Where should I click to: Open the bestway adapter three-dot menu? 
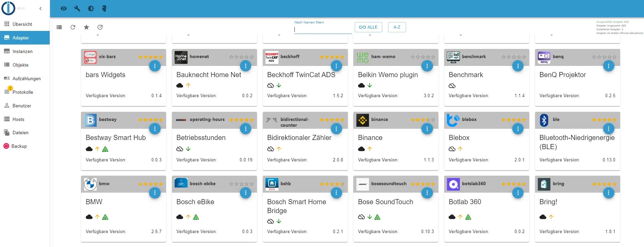pyautogui.click(x=155, y=129)
